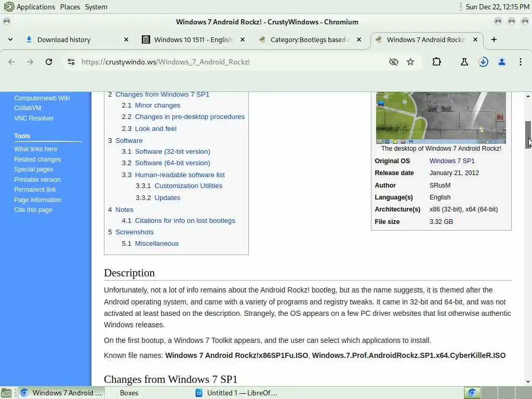This screenshot has width=532, height=399.
Task: Open What links here tool
Action: click(x=36, y=149)
